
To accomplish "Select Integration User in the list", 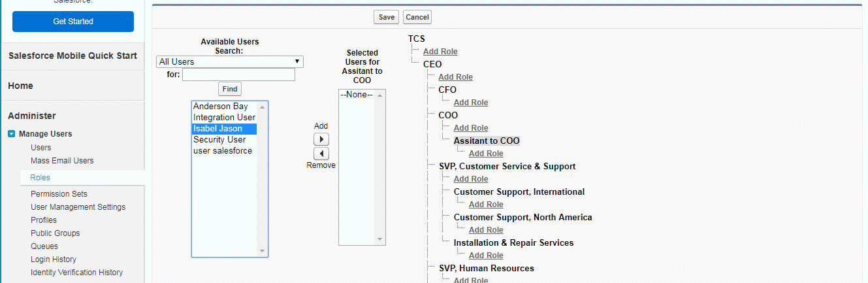I will [x=224, y=118].
